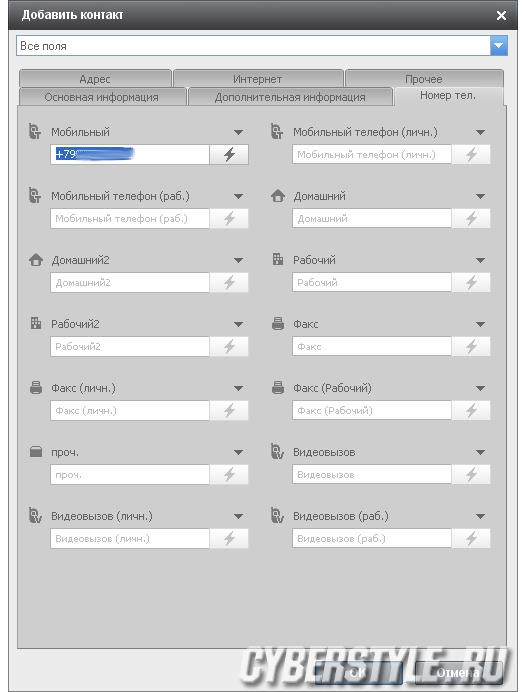Click the house icon next to Домашний2
Screen dimensions: 525x692
pyautogui.click(x=36, y=260)
